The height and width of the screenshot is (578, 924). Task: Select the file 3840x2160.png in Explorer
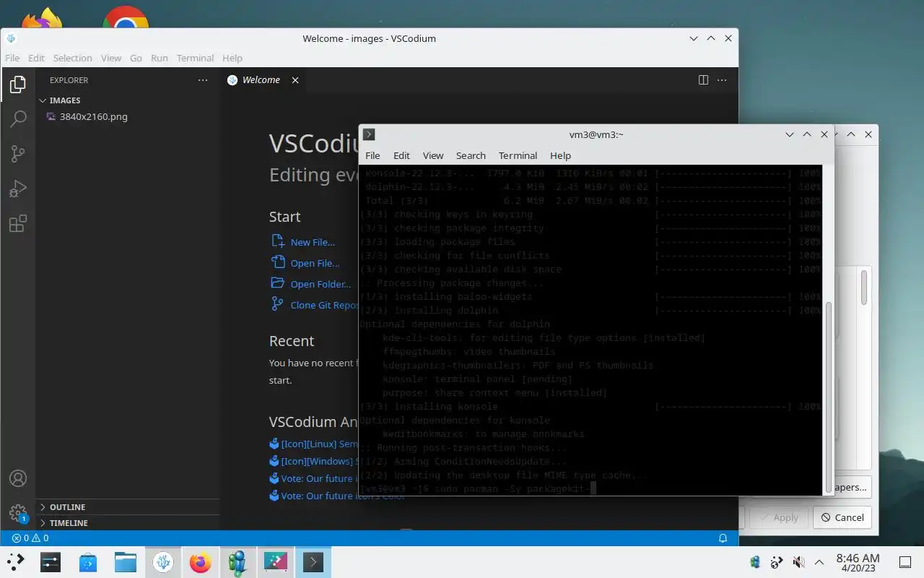coord(94,116)
